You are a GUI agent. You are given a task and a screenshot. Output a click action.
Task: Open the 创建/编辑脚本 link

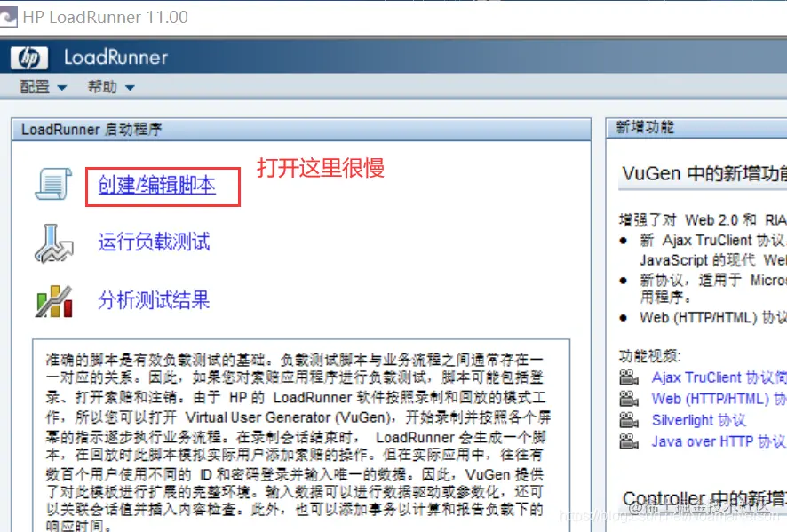click(x=157, y=186)
